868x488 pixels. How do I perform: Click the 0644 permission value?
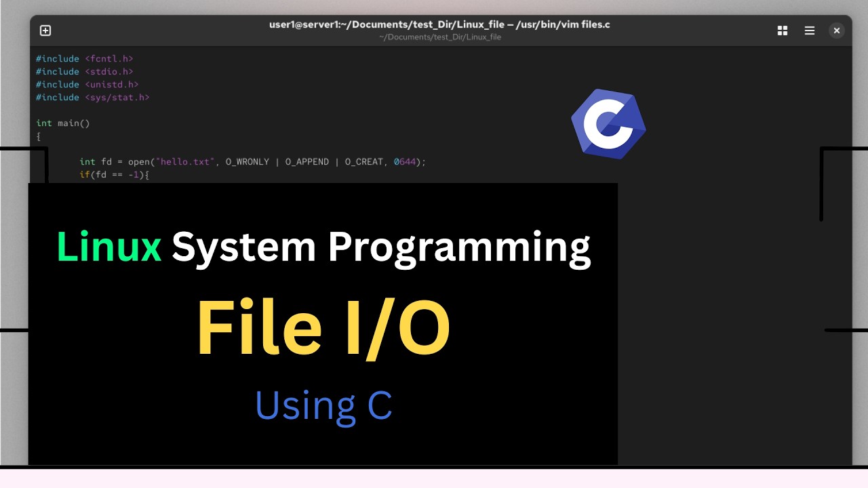tap(405, 162)
